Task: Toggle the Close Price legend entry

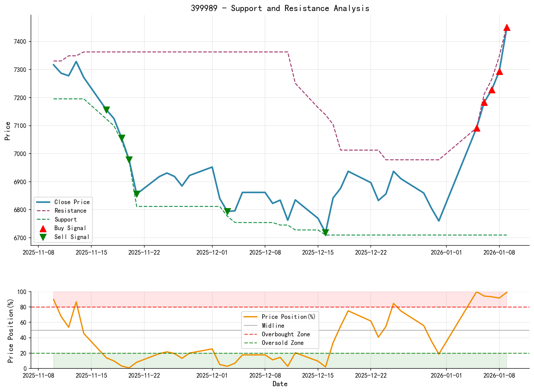Action: (72, 202)
